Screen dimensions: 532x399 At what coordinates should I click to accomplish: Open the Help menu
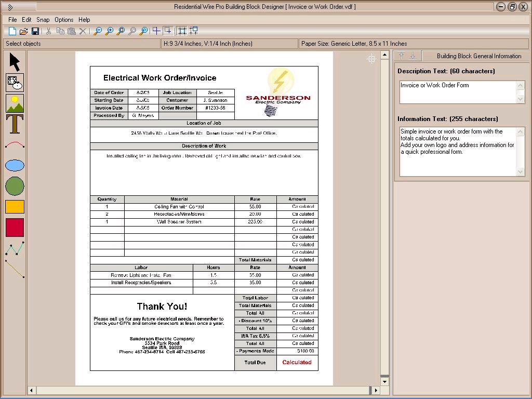(x=84, y=20)
